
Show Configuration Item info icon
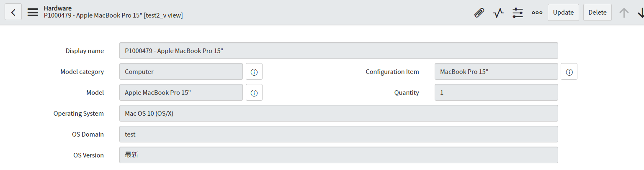click(569, 72)
